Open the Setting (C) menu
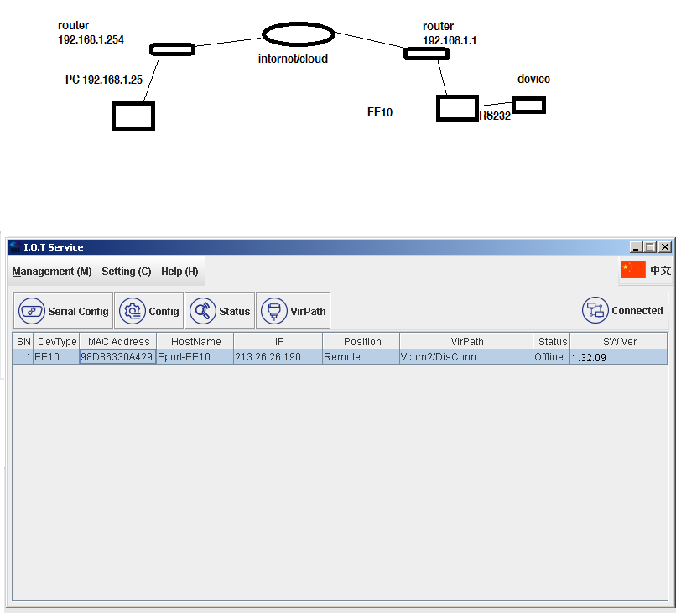 coord(127,272)
